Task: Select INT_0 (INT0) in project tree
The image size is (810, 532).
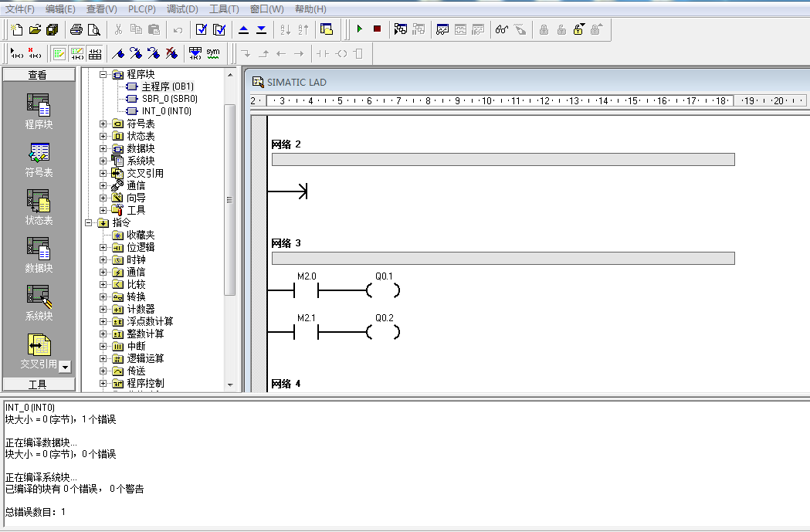Action: point(166,111)
